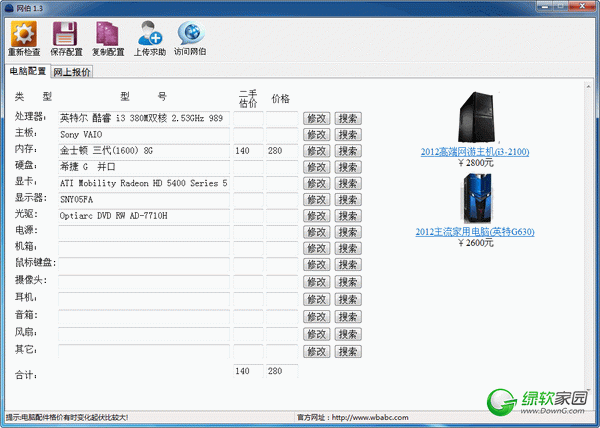The image size is (600, 428).
Task: Click the 主板 field showing Sony VAIO
Action: click(144, 135)
